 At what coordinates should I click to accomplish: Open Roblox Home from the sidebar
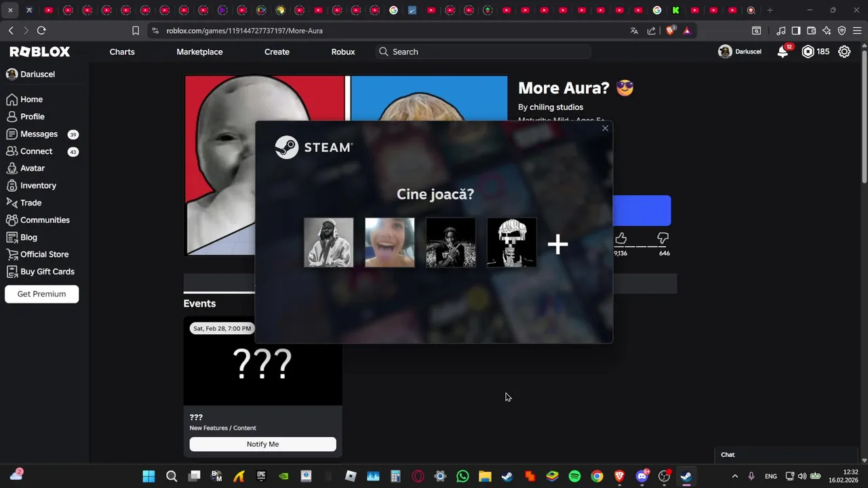(31, 100)
